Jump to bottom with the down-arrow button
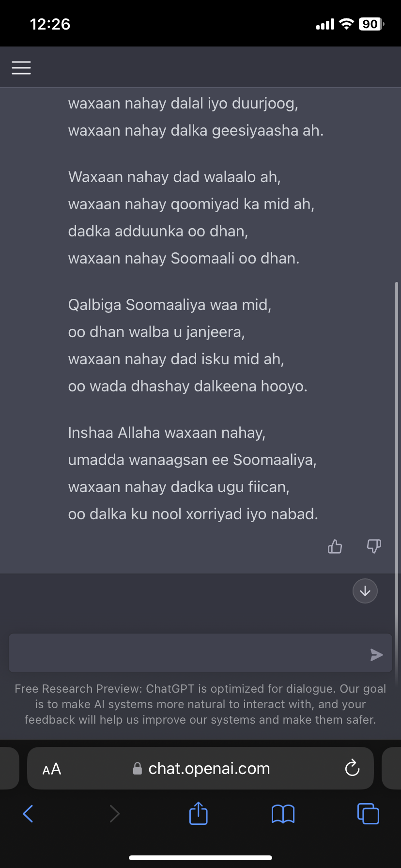This screenshot has width=401, height=868. point(365,591)
